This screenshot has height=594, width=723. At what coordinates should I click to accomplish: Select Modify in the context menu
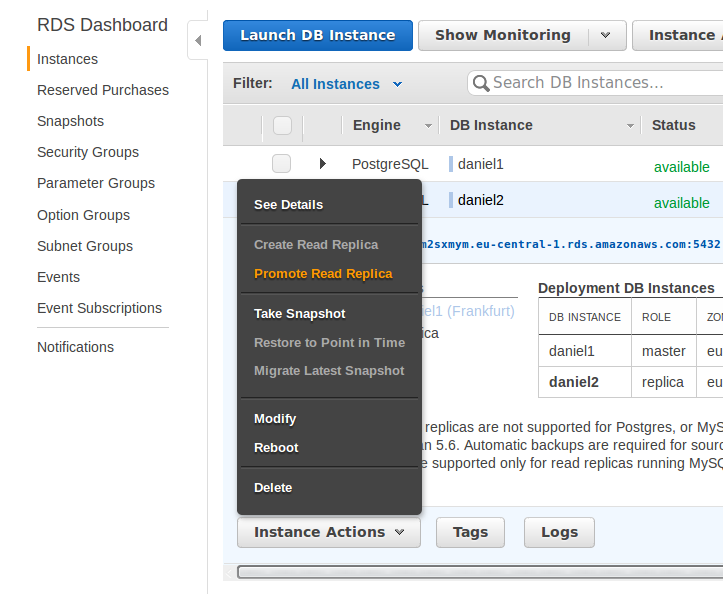tap(275, 418)
